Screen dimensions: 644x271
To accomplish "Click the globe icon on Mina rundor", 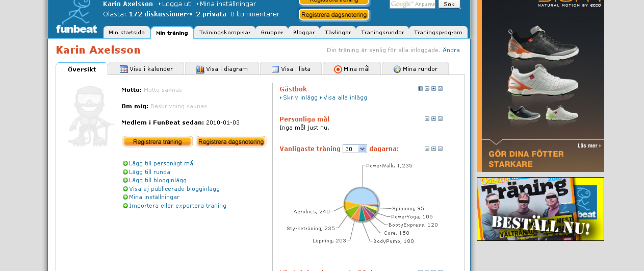I will [397, 69].
